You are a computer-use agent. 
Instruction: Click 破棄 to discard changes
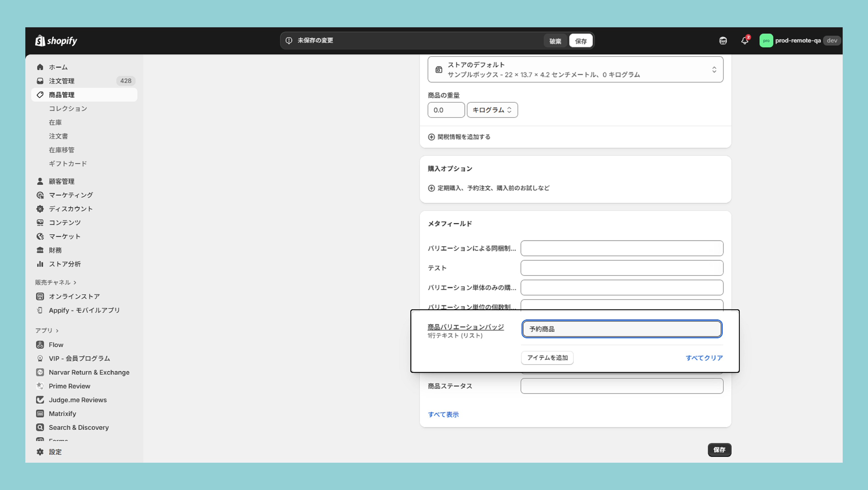click(555, 41)
